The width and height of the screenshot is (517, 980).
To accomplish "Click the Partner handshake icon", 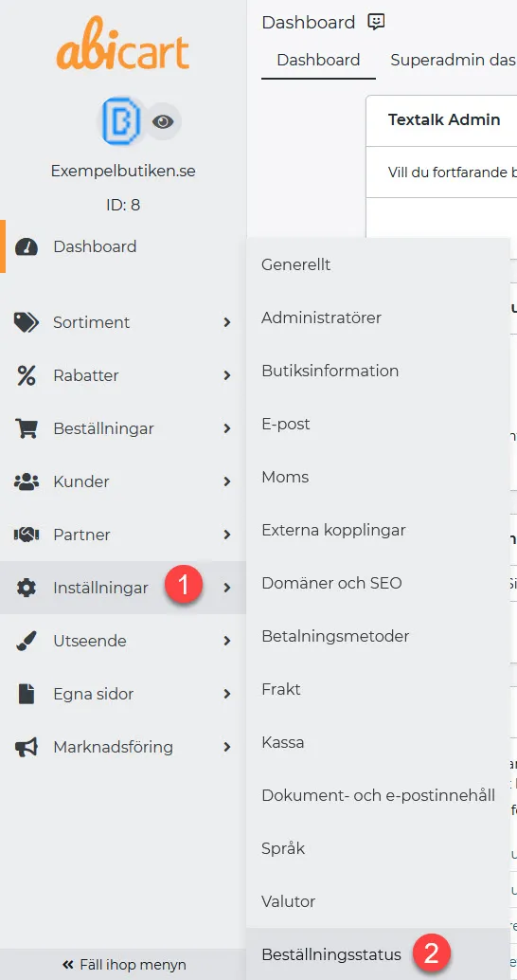I will (27, 535).
